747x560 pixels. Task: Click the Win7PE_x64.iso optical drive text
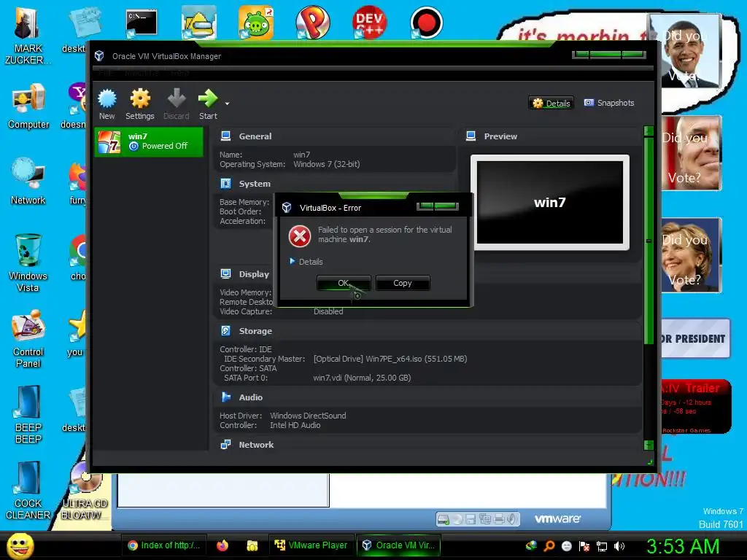pos(390,359)
